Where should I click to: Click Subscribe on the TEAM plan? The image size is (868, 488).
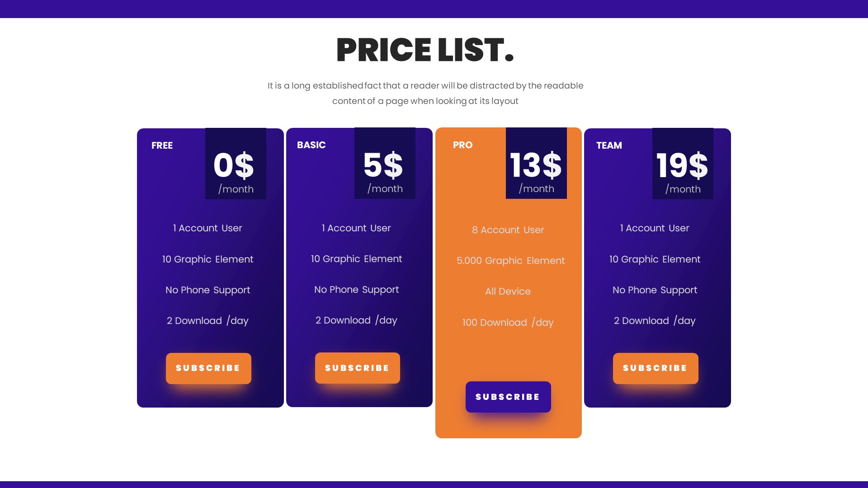click(656, 368)
